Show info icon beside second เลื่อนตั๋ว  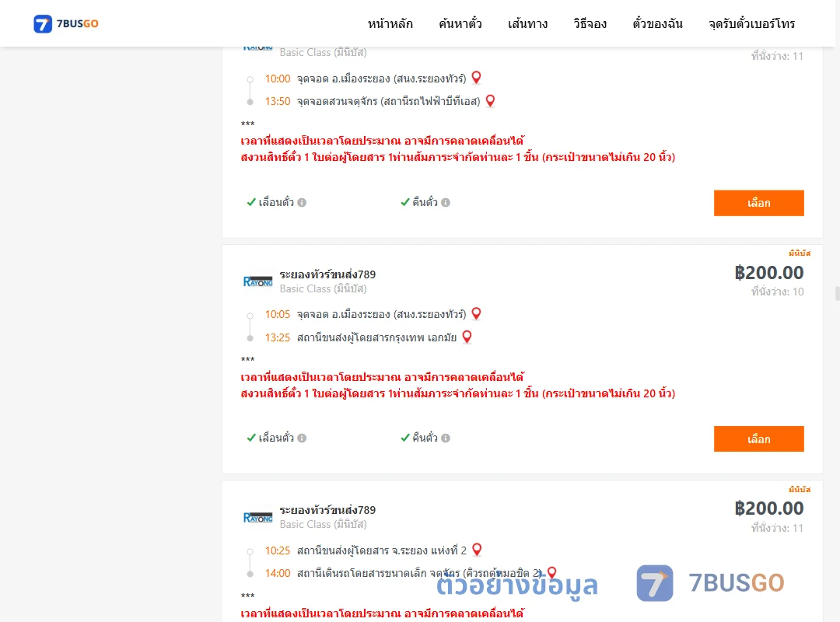[x=302, y=439]
